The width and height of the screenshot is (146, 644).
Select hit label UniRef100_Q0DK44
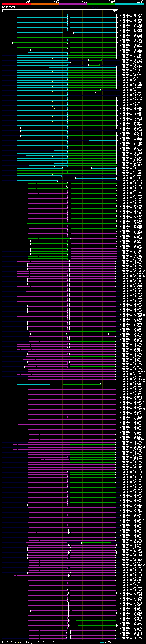[131, 130]
